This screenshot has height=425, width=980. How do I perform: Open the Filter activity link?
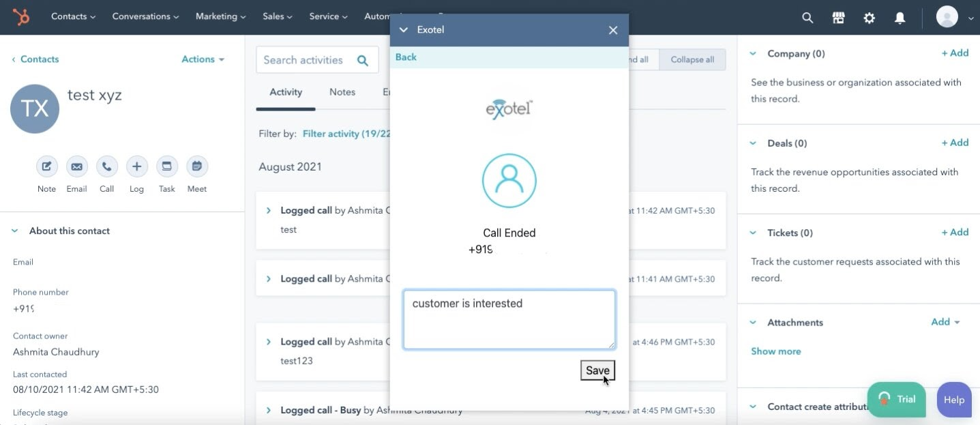coord(346,134)
